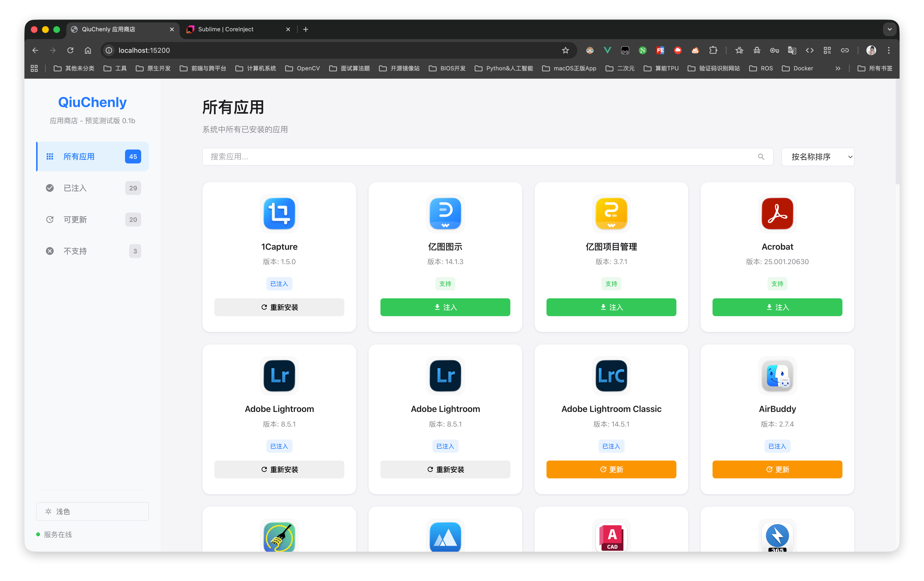Click the 搜索应用 search input field
Viewport: 924px width, 581px height.
(x=480, y=157)
